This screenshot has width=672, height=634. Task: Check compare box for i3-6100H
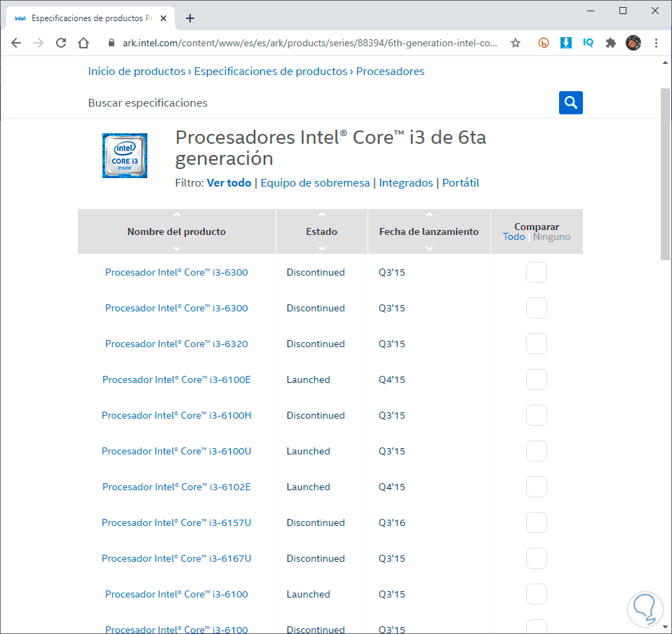coord(536,415)
